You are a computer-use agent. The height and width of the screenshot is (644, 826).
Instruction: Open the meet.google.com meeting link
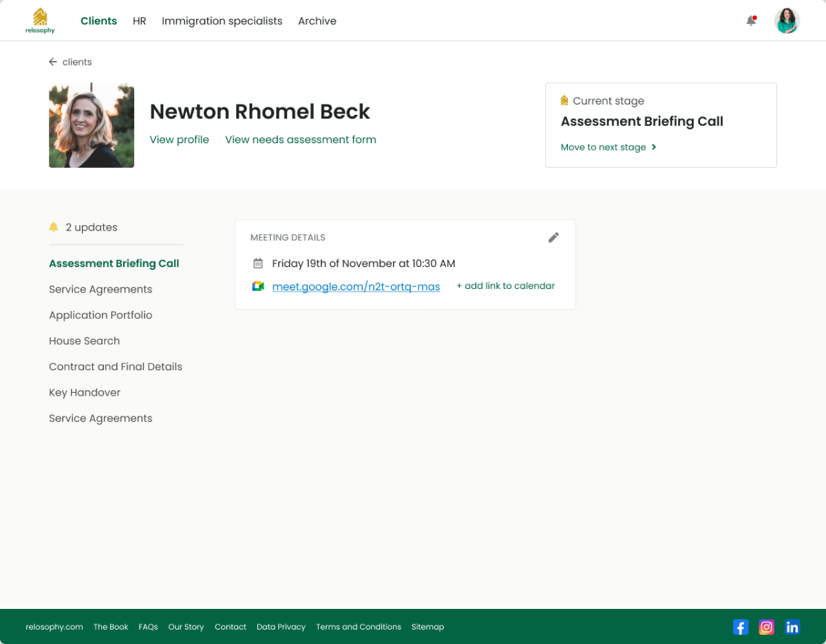(x=356, y=286)
